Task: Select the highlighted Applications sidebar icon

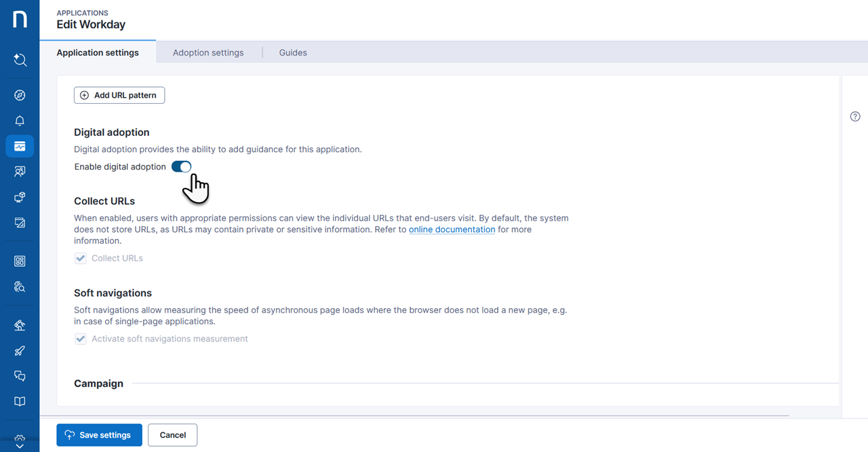Action: click(20, 146)
